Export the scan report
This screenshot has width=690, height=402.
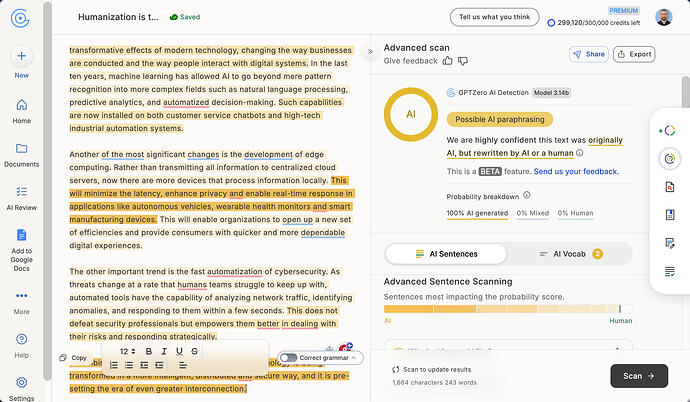(634, 54)
